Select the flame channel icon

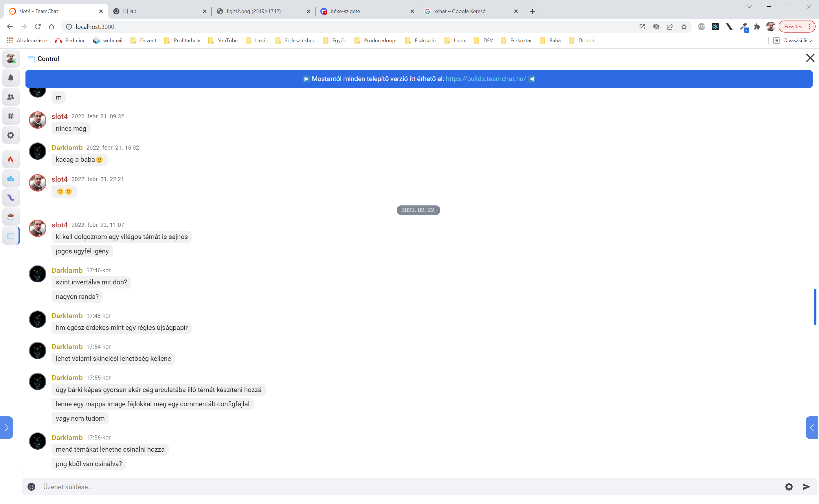click(x=11, y=160)
